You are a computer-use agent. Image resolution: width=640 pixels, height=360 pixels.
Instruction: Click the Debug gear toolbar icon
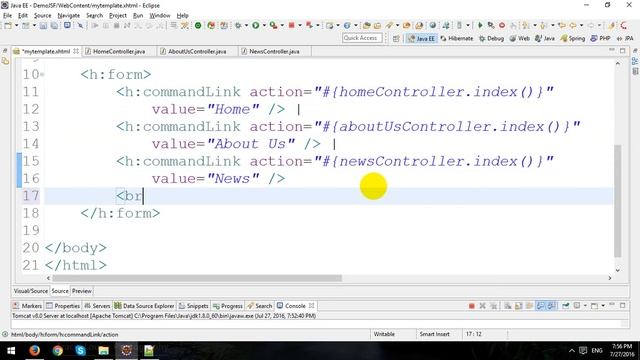click(x=238, y=25)
